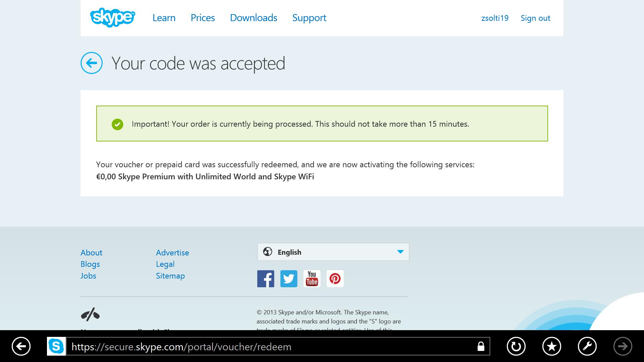
Task: Open Skype's Twitter page icon
Action: click(x=289, y=279)
